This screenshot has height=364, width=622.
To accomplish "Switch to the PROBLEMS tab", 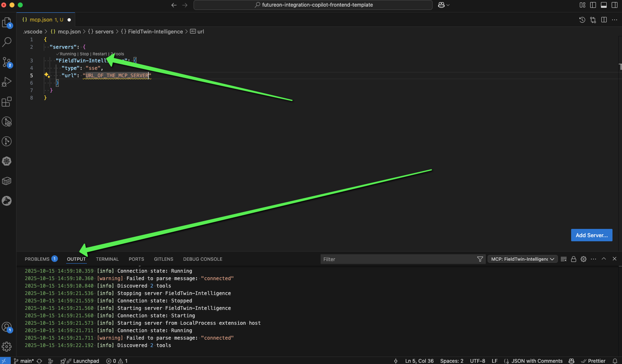I will click(x=37, y=259).
